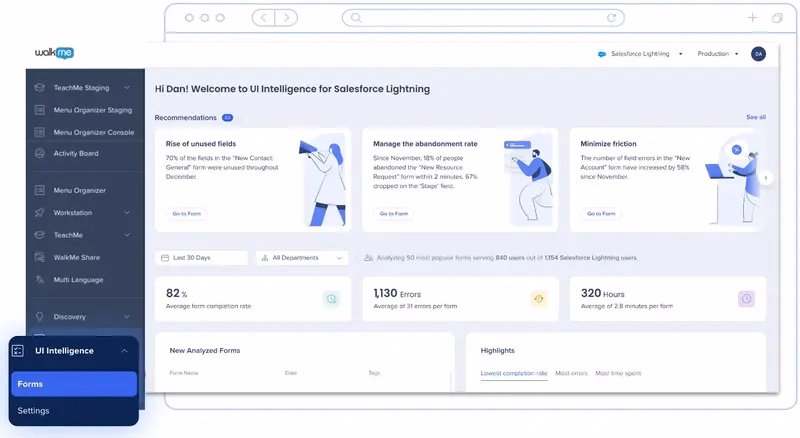800x438 pixels.
Task: Click the TeachMe Staging sidebar icon
Action: pyautogui.click(x=39, y=87)
